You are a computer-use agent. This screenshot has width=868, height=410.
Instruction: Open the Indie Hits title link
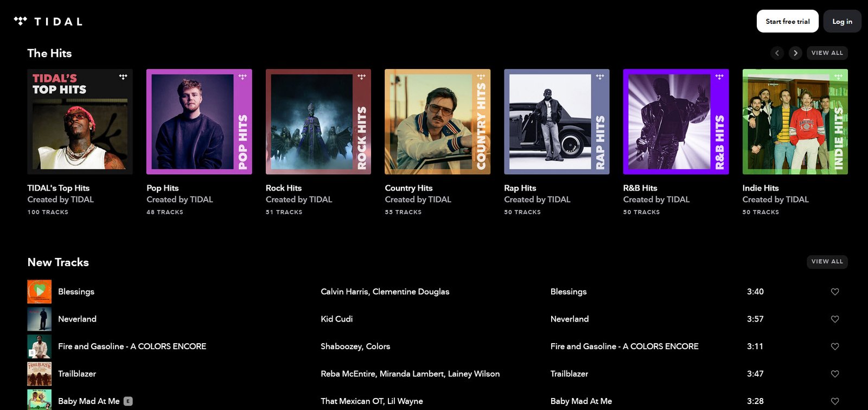pyautogui.click(x=761, y=188)
